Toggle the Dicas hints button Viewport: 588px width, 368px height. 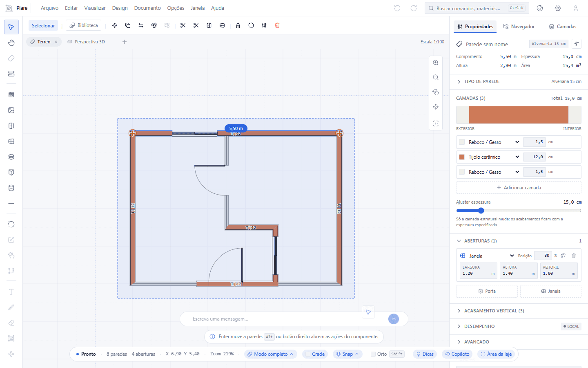click(425, 354)
